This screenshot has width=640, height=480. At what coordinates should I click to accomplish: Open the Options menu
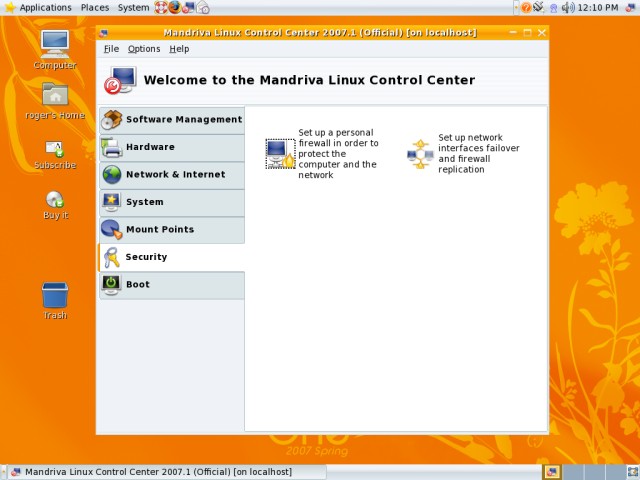(x=144, y=49)
